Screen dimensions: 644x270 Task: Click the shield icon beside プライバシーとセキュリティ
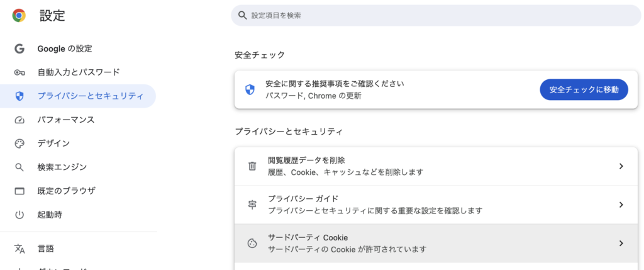point(19,96)
